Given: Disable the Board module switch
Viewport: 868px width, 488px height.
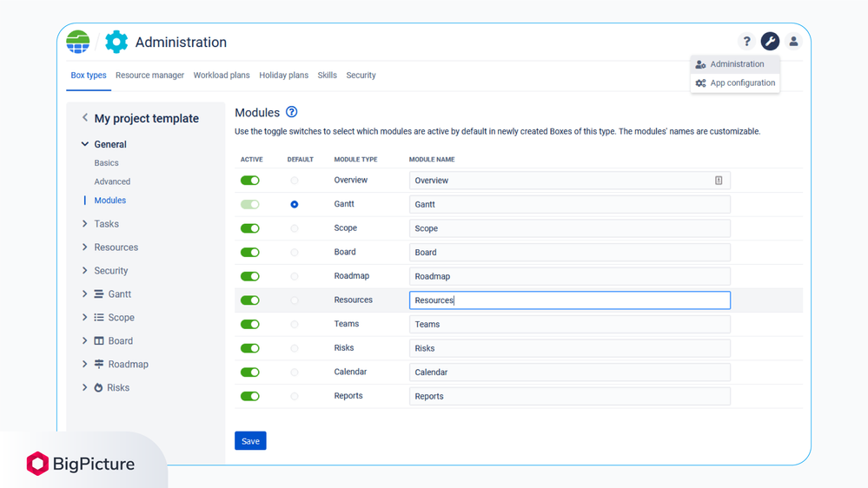Looking at the screenshot, I should point(249,253).
